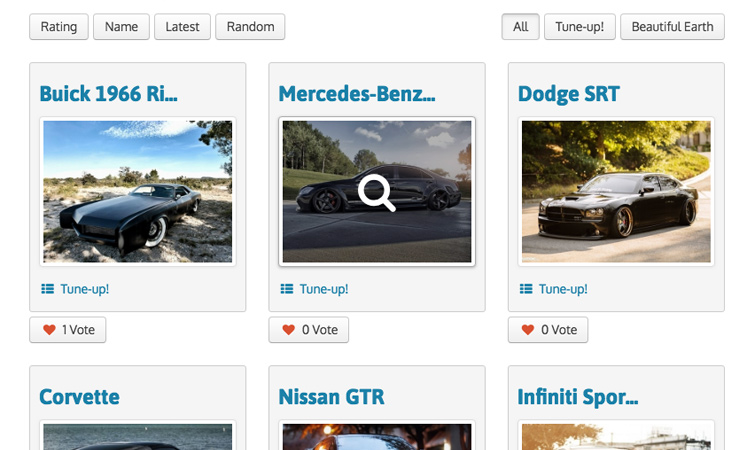
Task: Open the Infiniti Spor... title link
Action: 578,397
